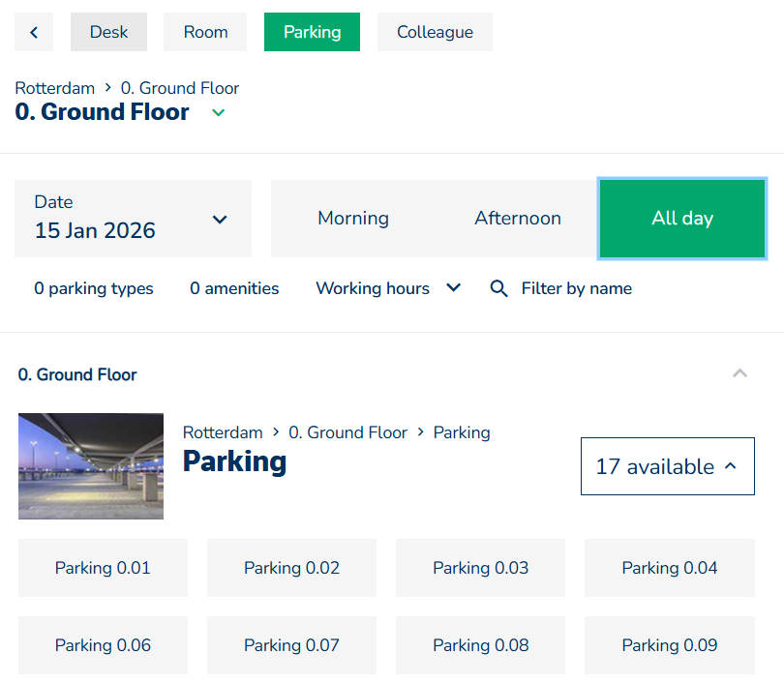784x683 pixels.
Task: Open the 0 parking types filter
Action: pos(94,288)
